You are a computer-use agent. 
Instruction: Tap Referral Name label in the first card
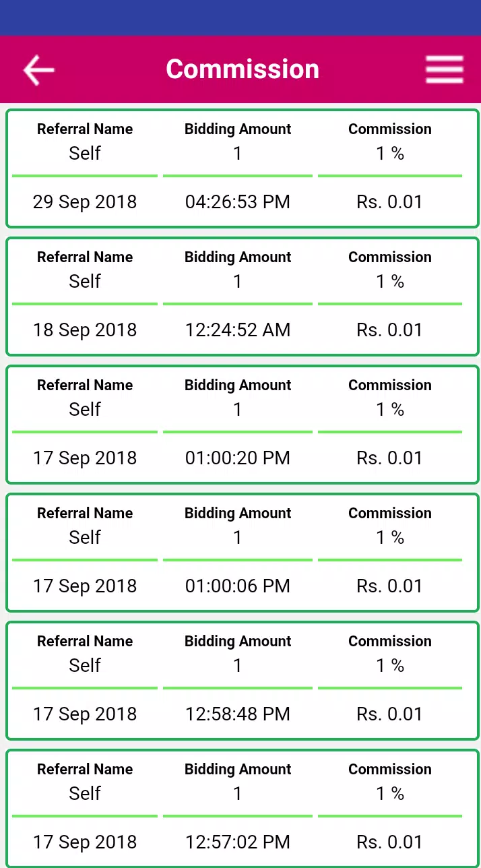click(x=85, y=129)
